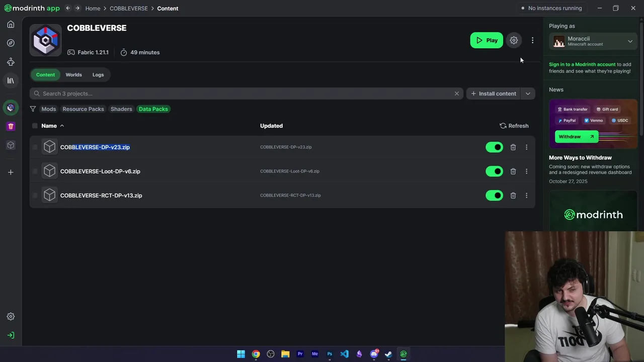
Task: Click the sign-in icon at sidebar bottom
Action: click(x=11, y=335)
